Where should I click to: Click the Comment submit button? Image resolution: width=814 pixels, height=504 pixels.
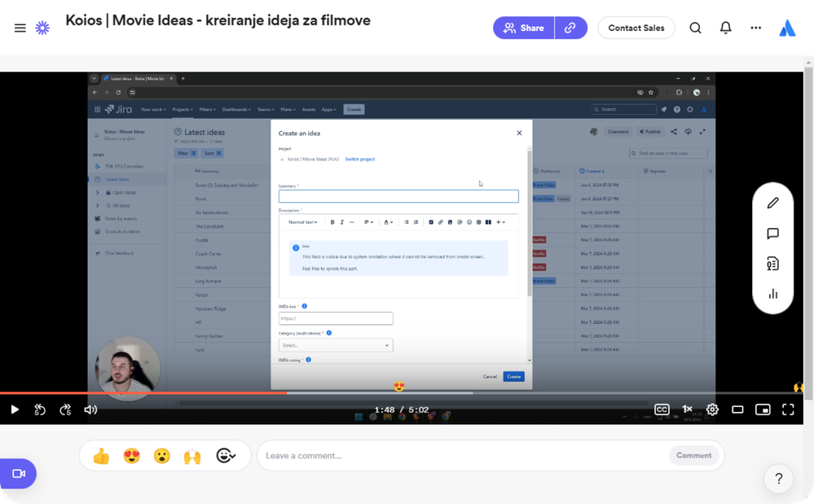(693, 456)
